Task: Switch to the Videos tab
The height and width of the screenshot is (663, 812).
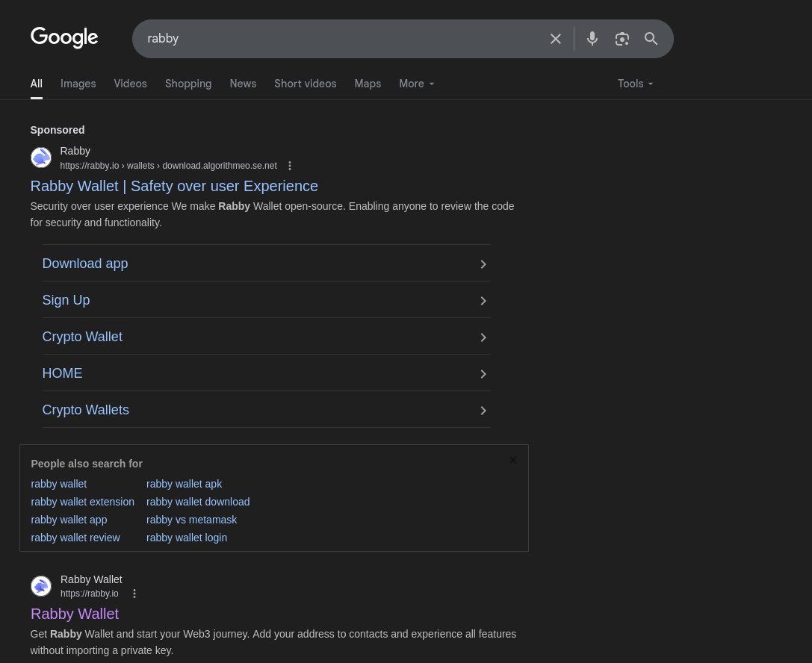Action: click(131, 84)
